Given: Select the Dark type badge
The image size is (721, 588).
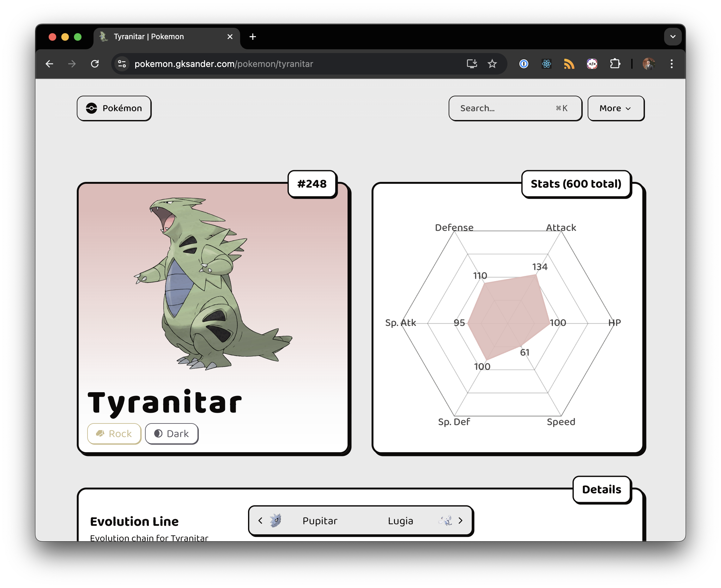Looking at the screenshot, I should [x=172, y=434].
